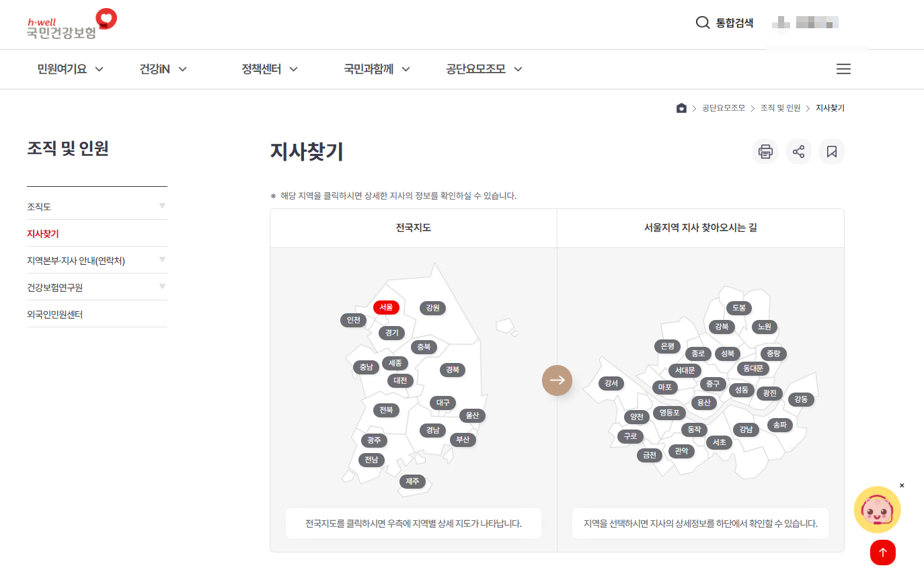
Task: Select 전북 on the national map
Action: tap(386, 410)
